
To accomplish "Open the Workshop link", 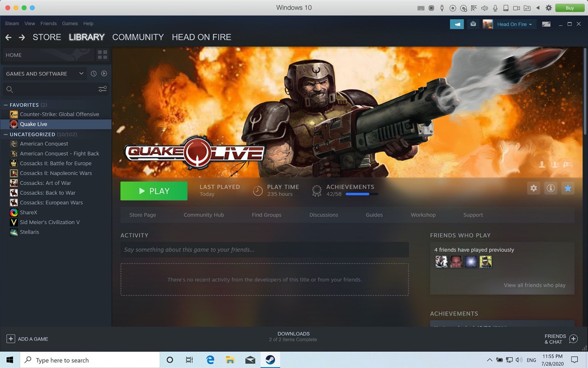I will point(423,215).
